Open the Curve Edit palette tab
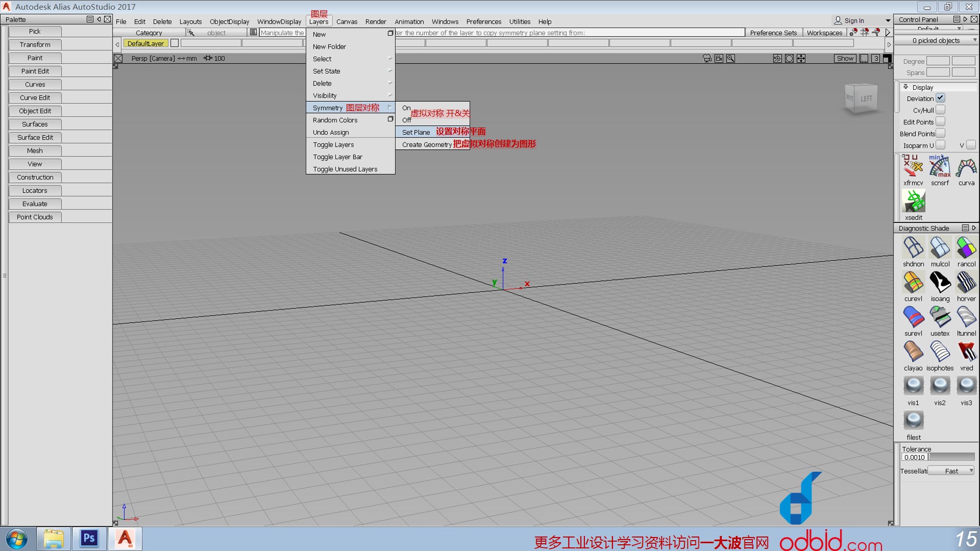Screen dimensions: 980x551 (x=35, y=97)
